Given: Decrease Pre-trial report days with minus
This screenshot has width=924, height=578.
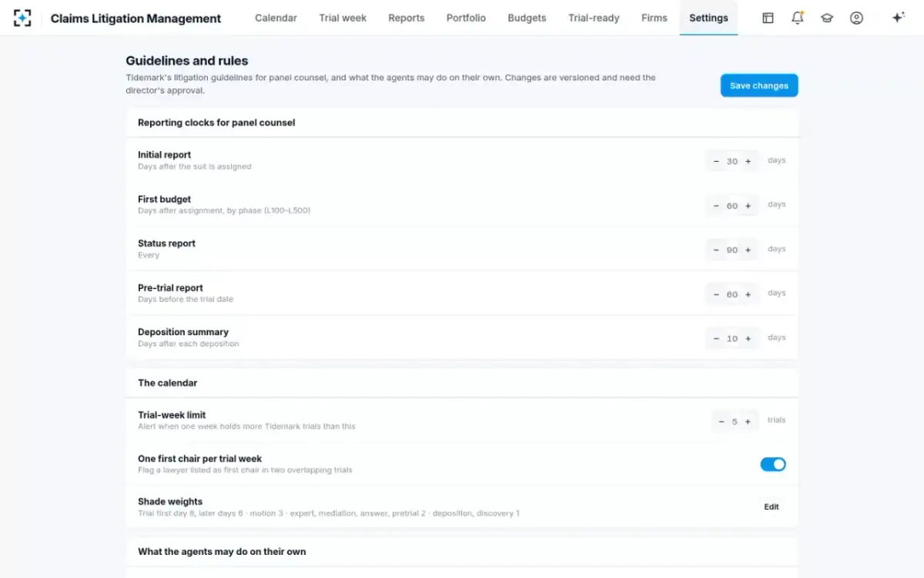Looking at the screenshot, I should pos(716,294).
